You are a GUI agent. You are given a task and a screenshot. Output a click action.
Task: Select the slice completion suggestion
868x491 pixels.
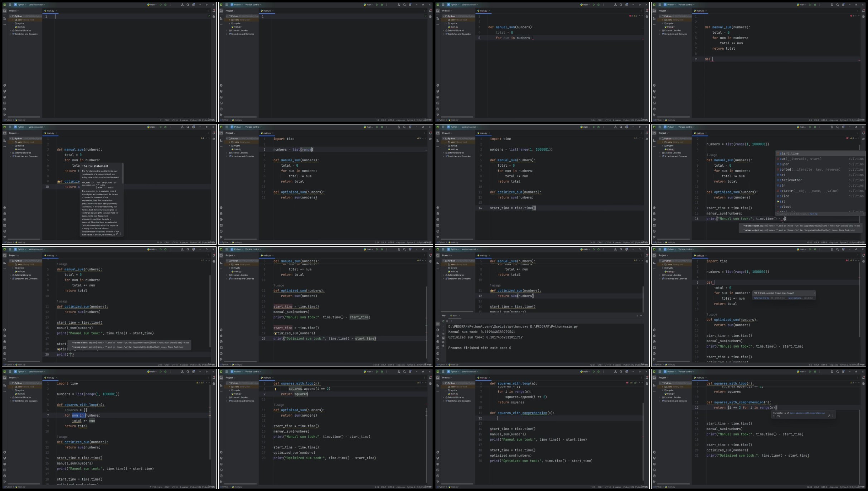tap(820, 196)
